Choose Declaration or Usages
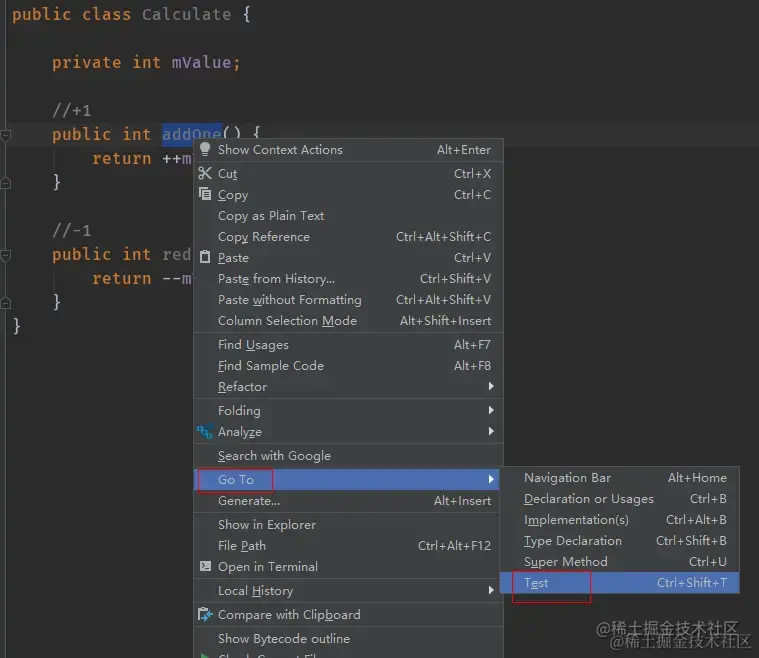 [x=620, y=499]
